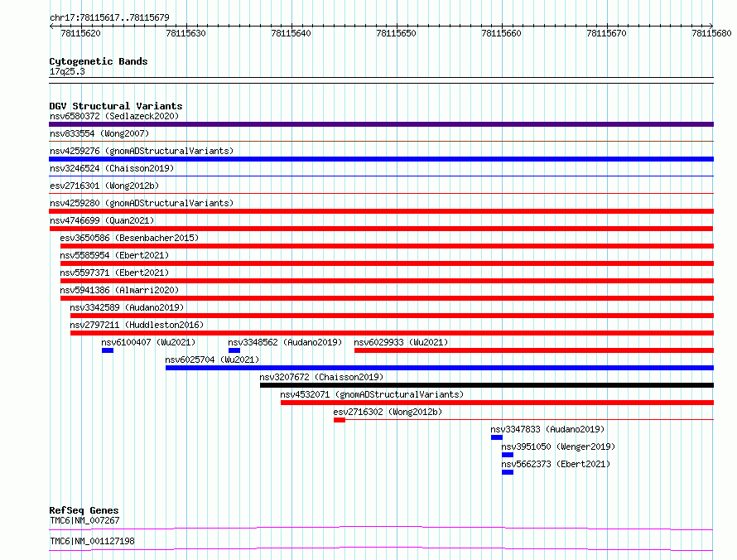
Task: Click the nsv3347833 (Audano2019) blue marker
Action: (x=497, y=437)
